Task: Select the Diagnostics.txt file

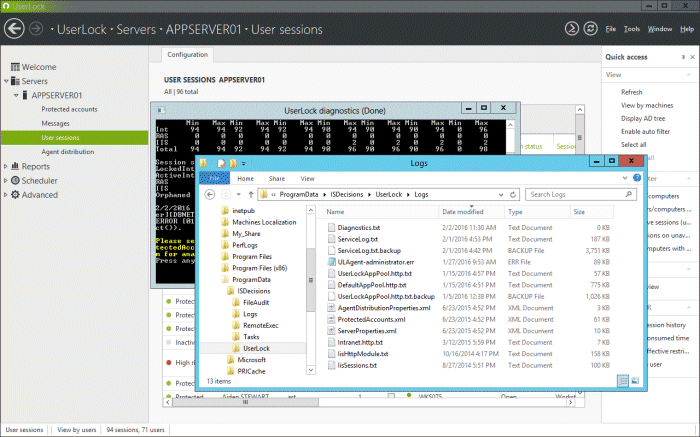Action: [359, 228]
